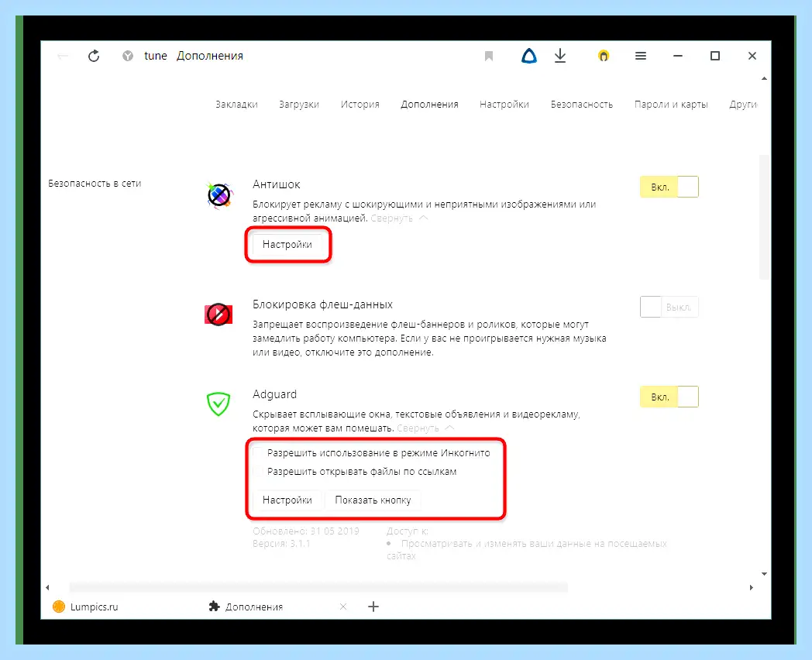Click the back arrow in the toolbar
812x660 pixels.
pyautogui.click(x=63, y=56)
